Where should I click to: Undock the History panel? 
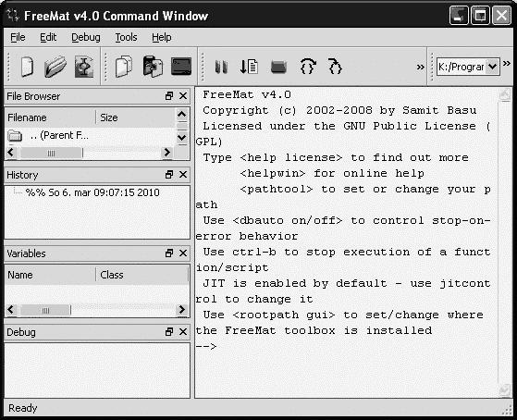[169, 175]
